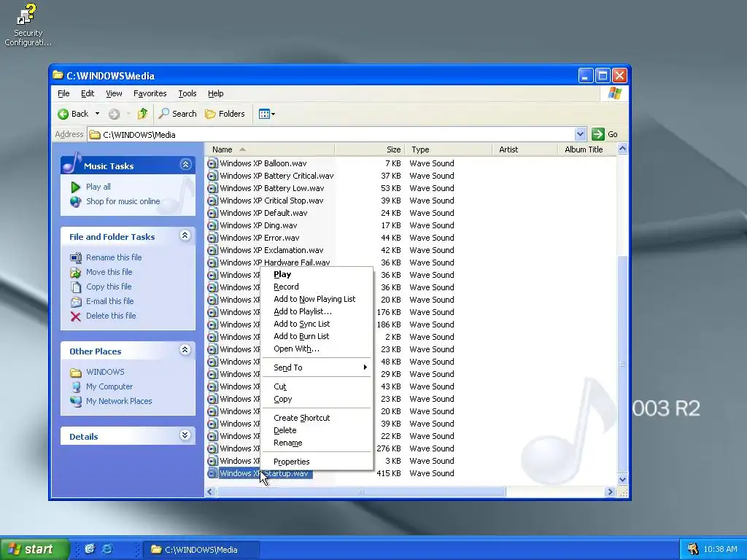Click the system tray security icon
Screen dimensions: 747x560
pyautogui.click(x=693, y=549)
